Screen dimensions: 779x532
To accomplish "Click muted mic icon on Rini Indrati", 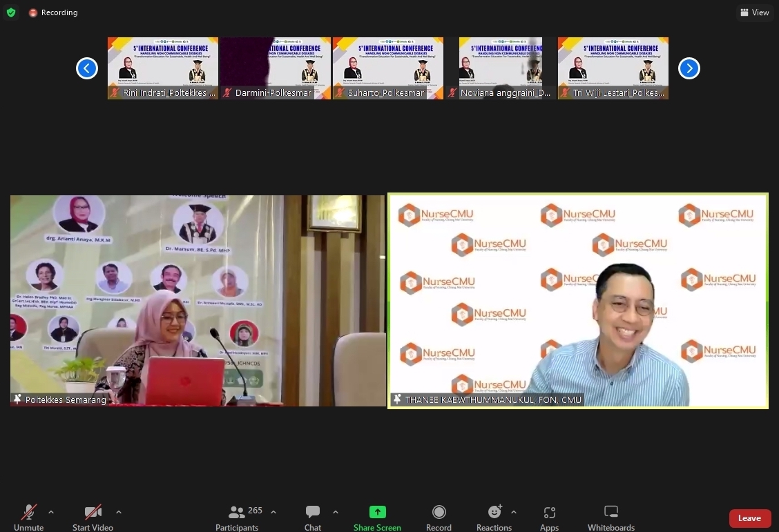I will (x=115, y=92).
